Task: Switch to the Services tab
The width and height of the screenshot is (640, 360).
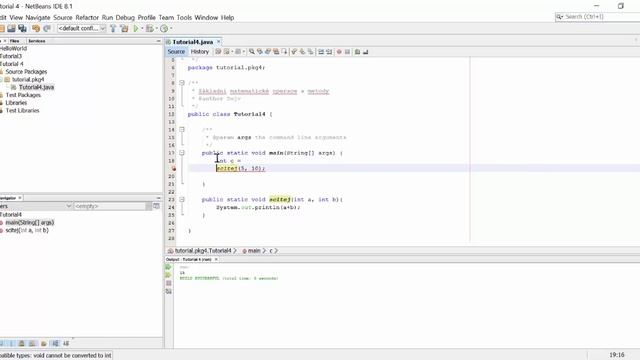Action: (37, 41)
